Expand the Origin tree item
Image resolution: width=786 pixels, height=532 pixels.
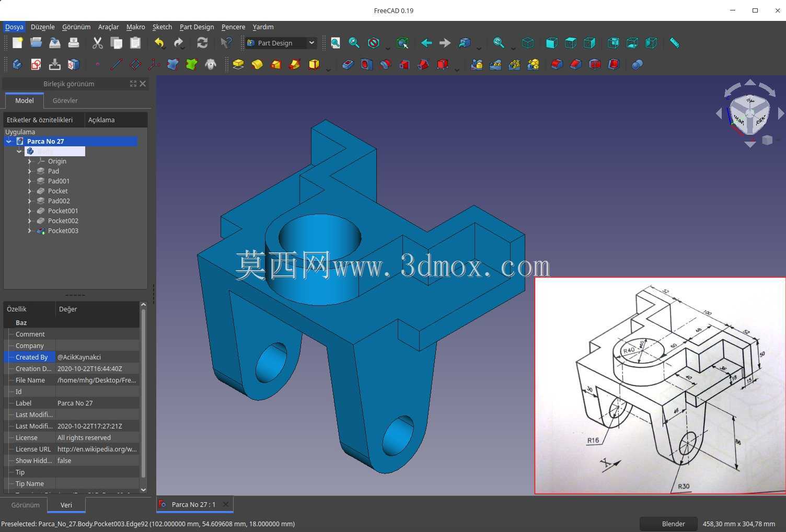click(x=30, y=161)
